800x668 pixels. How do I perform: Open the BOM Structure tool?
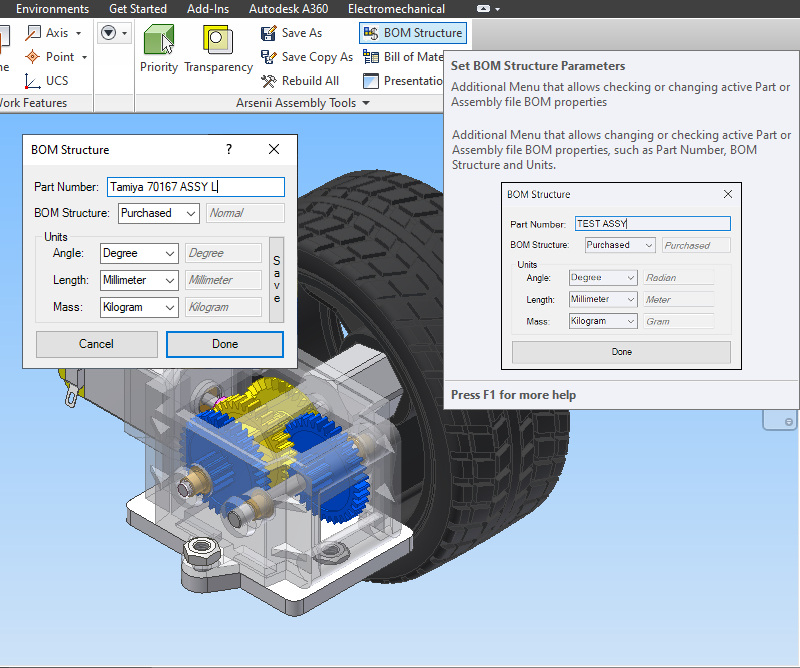(413, 33)
